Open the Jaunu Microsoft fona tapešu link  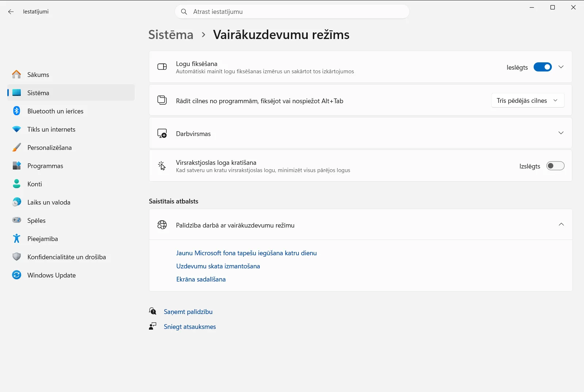click(x=246, y=253)
